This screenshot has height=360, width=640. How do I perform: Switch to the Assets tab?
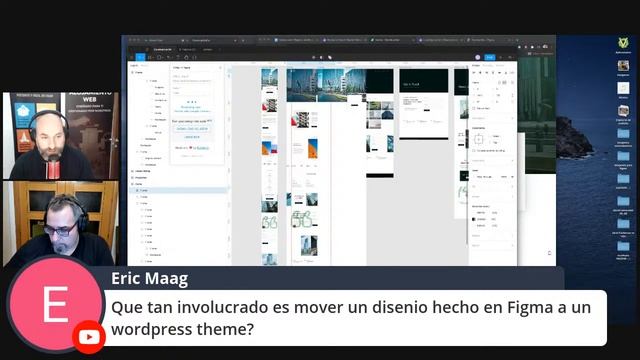144,65
